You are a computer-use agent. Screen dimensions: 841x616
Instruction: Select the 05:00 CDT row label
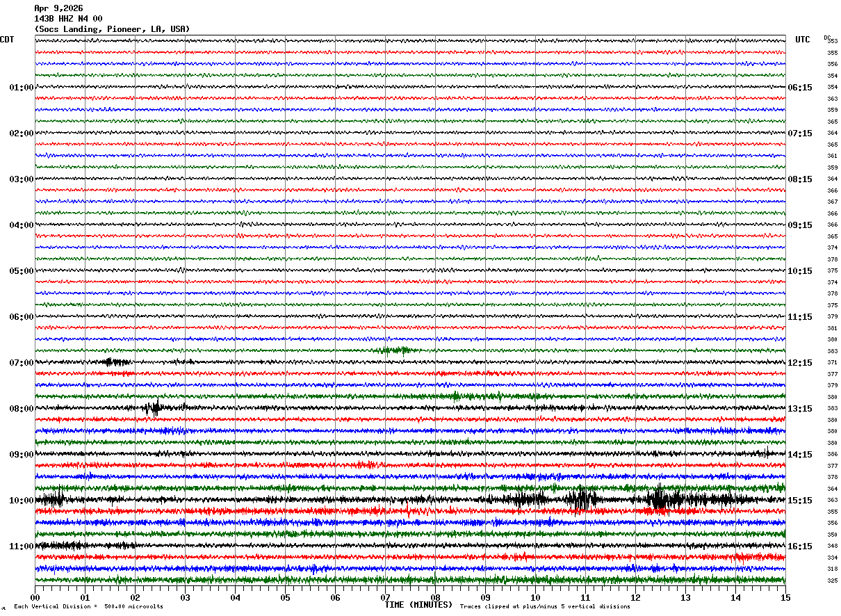pyautogui.click(x=22, y=271)
